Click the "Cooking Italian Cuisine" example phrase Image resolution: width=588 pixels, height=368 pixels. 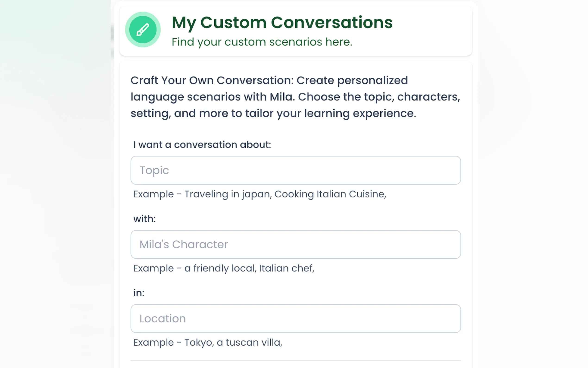pyautogui.click(x=330, y=194)
